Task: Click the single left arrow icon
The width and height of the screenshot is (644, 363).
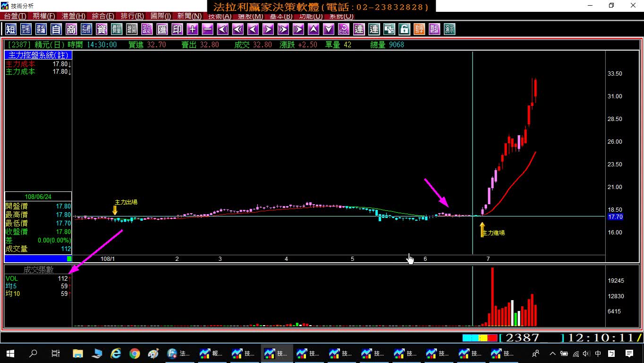Action: click(253, 29)
